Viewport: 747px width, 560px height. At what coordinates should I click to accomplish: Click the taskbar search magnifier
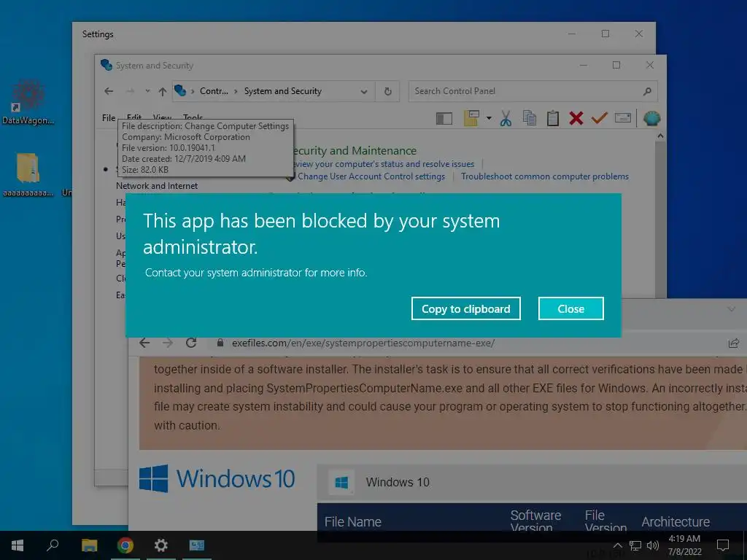coord(53,545)
